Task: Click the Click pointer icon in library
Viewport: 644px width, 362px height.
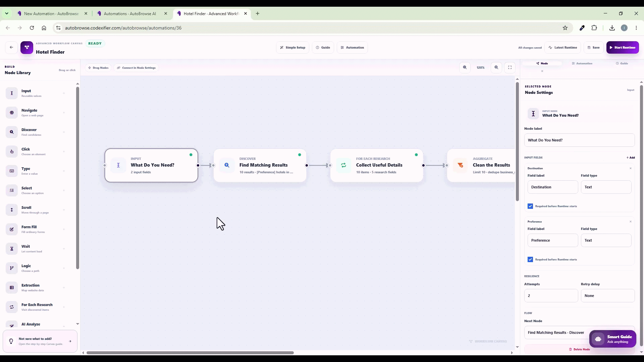Action: tap(12, 152)
